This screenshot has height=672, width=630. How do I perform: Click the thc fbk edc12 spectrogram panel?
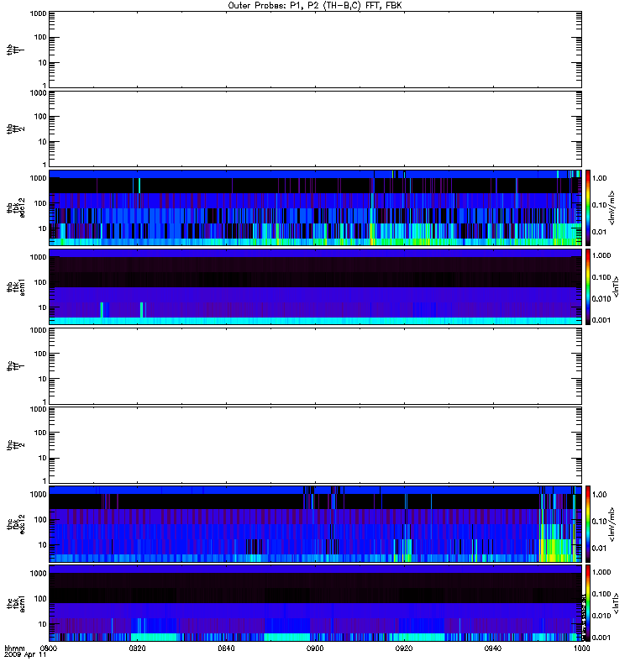(315, 524)
